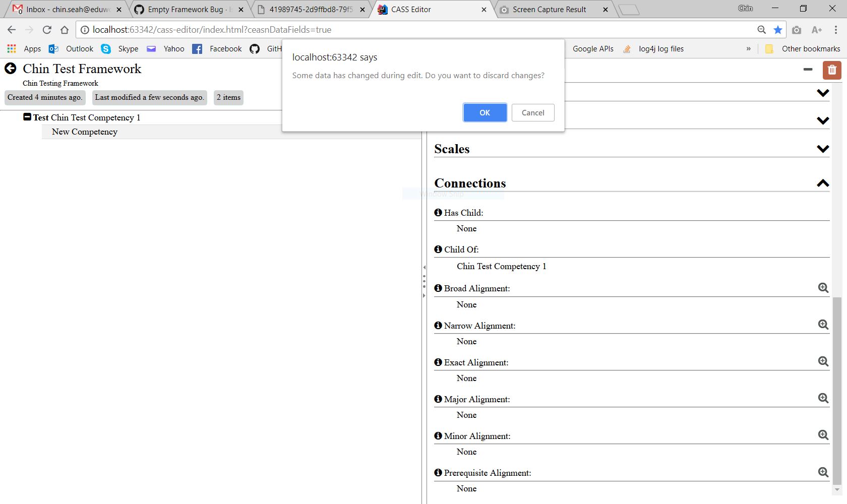This screenshot has width=847, height=504.
Task: Click the camera capture icon in the address bar
Action: tap(797, 30)
